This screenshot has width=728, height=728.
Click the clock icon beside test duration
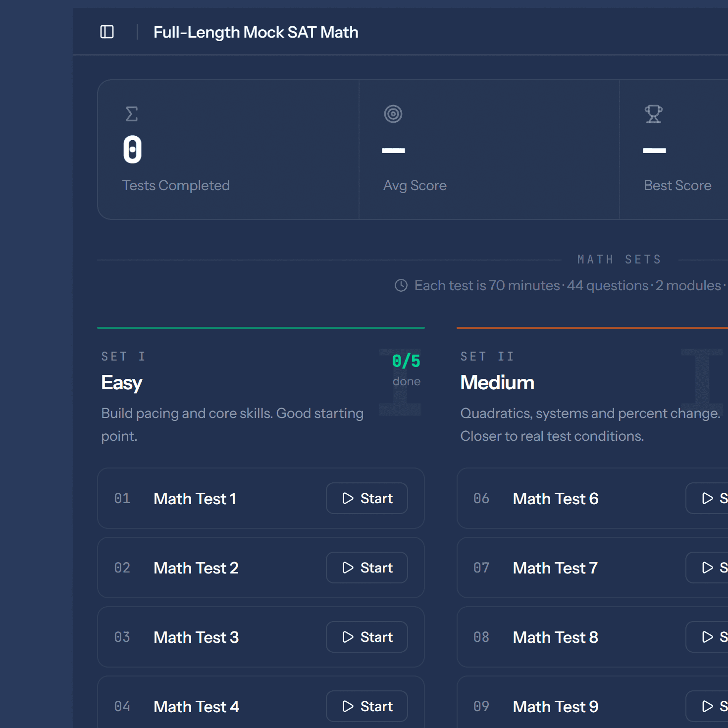[x=401, y=285]
